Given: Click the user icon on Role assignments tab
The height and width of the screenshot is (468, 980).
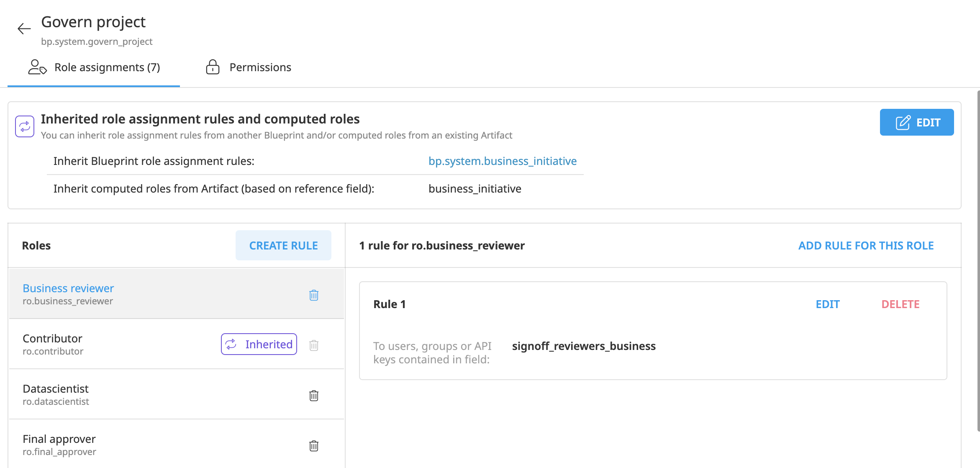Looking at the screenshot, I should (37, 67).
